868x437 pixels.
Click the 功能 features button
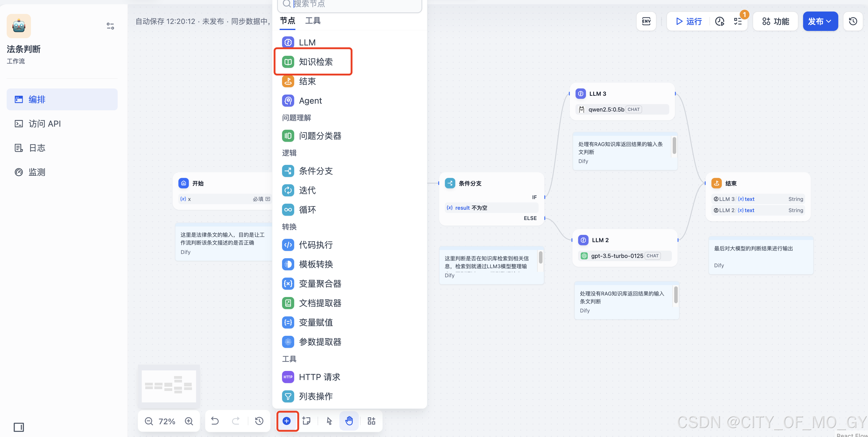click(x=775, y=22)
